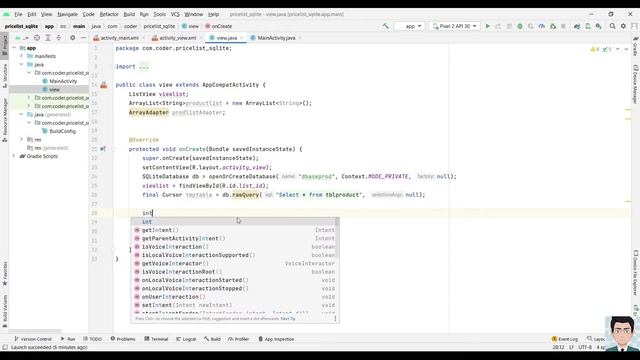
Task: Open the Refactor menu
Action: [x=109, y=14]
